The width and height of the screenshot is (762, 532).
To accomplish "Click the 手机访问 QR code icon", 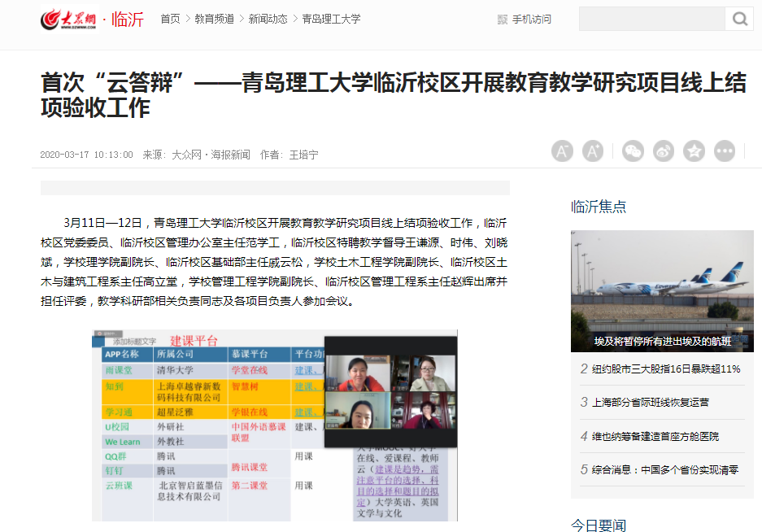I will [501, 20].
